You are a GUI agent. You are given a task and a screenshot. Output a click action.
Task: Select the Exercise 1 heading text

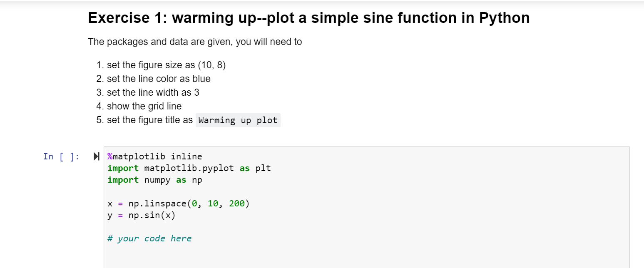click(x=309, y=18)
